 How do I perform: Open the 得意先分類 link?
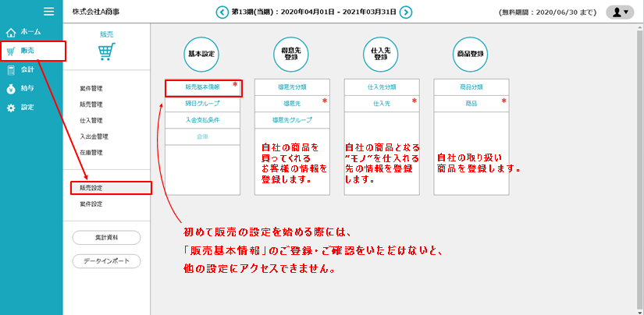click(291, 87)
